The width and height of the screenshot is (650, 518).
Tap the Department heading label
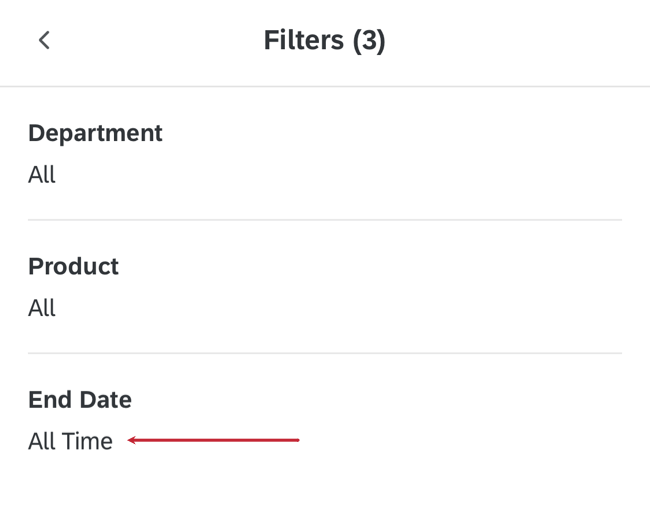[x=95, y=133]
